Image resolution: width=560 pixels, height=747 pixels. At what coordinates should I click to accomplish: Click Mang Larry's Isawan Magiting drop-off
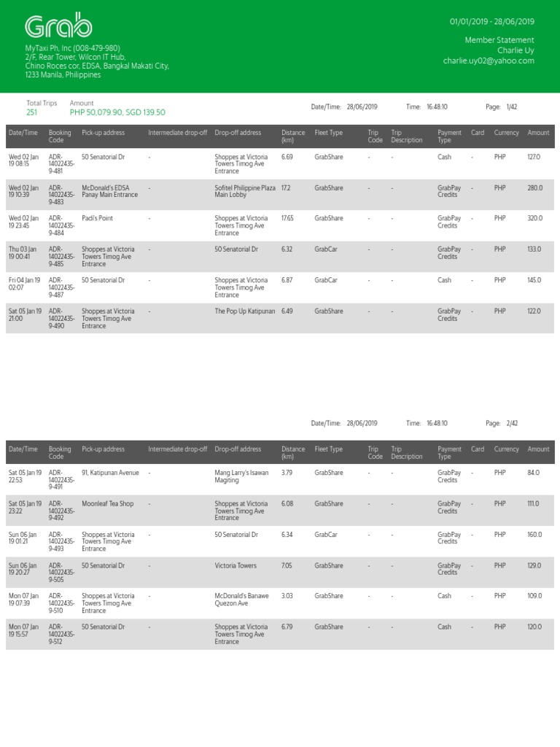[241, 476]
